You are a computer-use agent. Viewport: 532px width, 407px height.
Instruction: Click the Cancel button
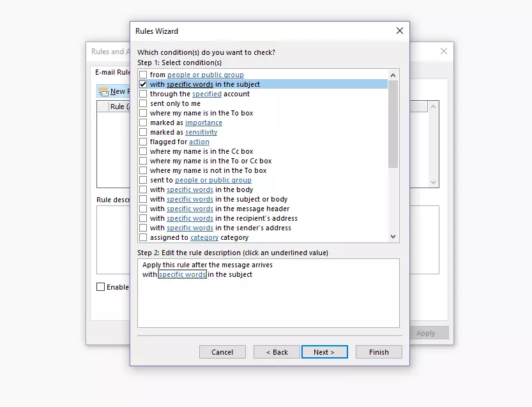pos(222,352)
